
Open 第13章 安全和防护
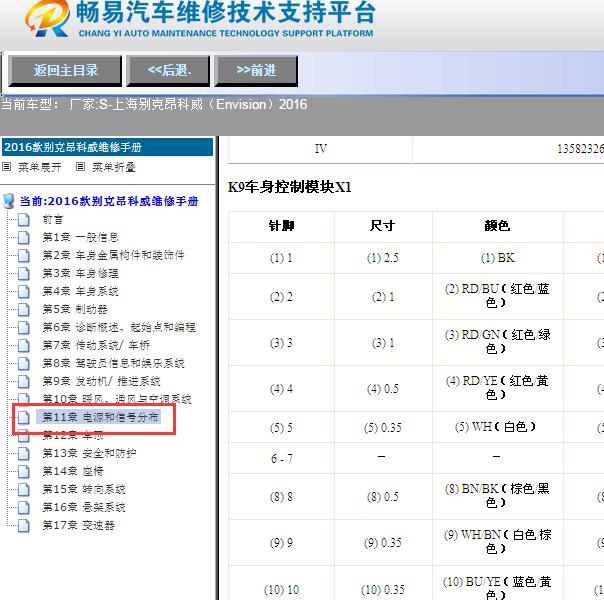click(x=89, y=453)
